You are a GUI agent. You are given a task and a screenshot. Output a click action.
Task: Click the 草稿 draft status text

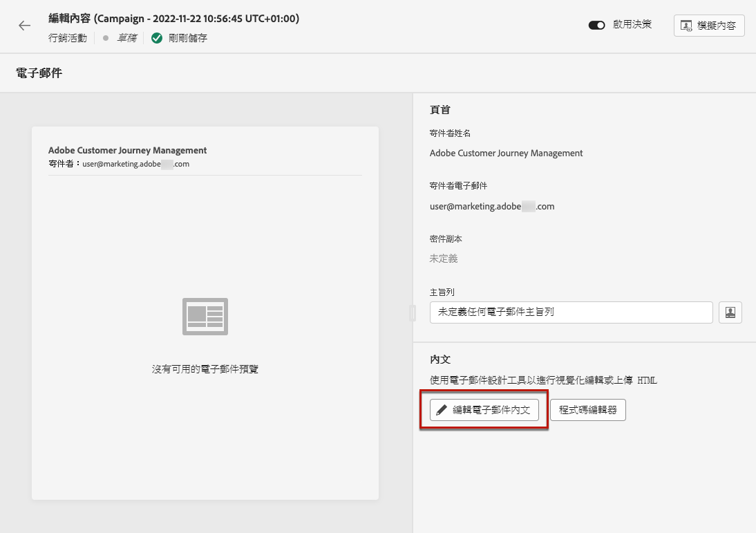[x=126, y=38]
